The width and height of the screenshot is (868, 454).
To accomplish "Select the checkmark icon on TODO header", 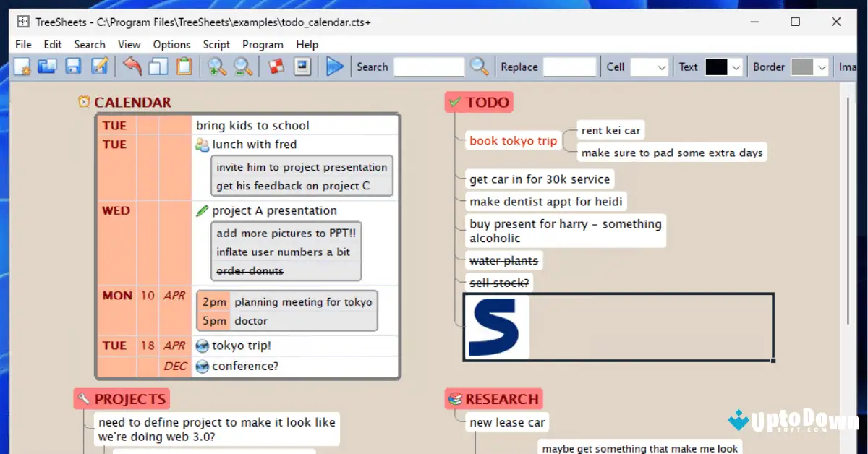I will click(454, 102).
